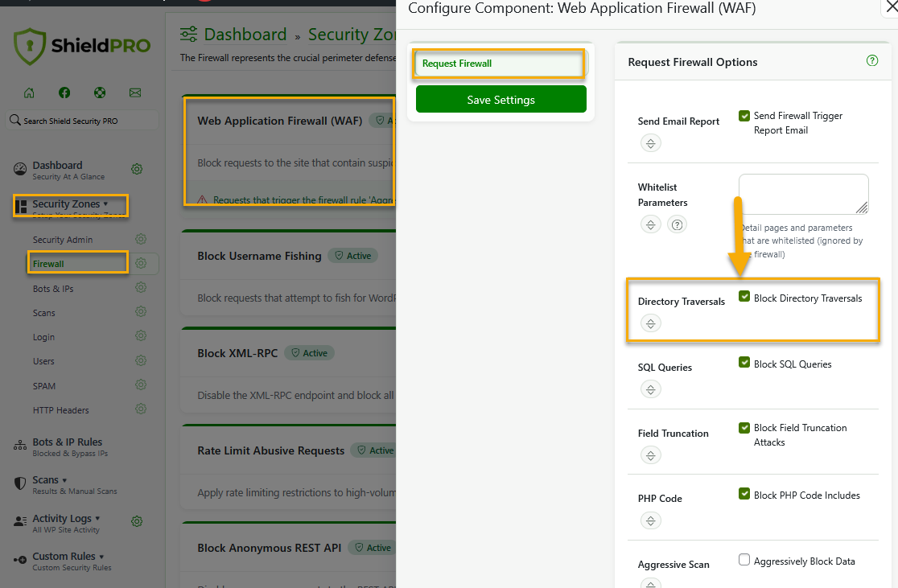Viewport: 898px width, 588px height.
Task: Enable Aggressively Block Data checkbox
Action: pyautogui.click(x=744, y=559)
